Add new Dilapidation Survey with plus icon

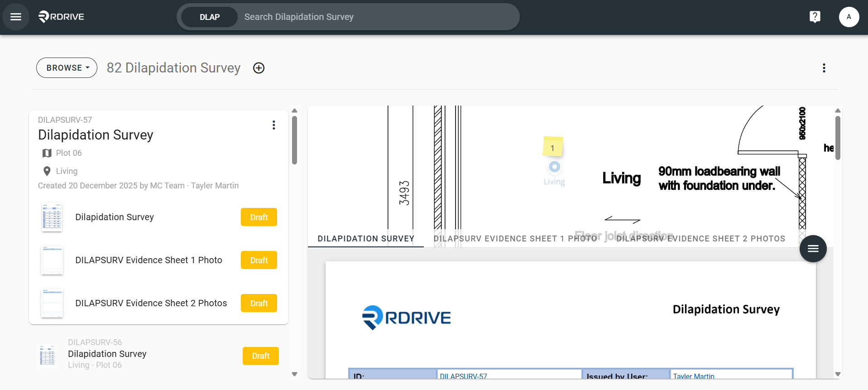pyautogui.click(x=259, y=68)
